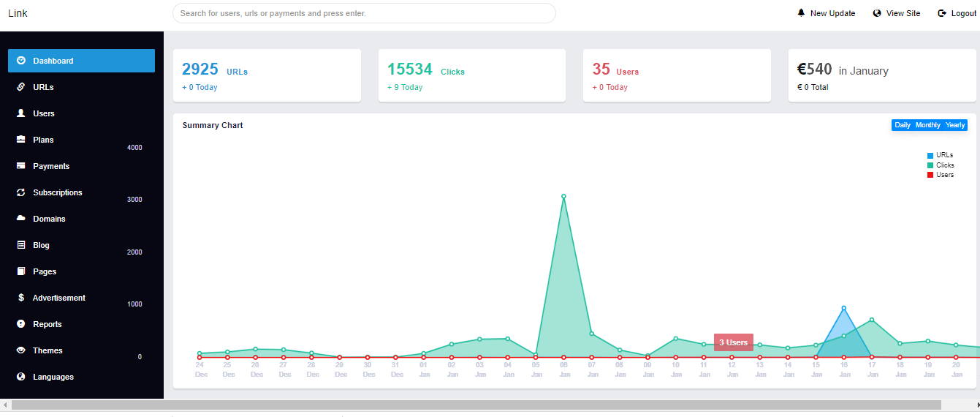Switch chart to Daily view
Image resolution: width=980 pixels, height=417 pixels.
click(903, 125)
